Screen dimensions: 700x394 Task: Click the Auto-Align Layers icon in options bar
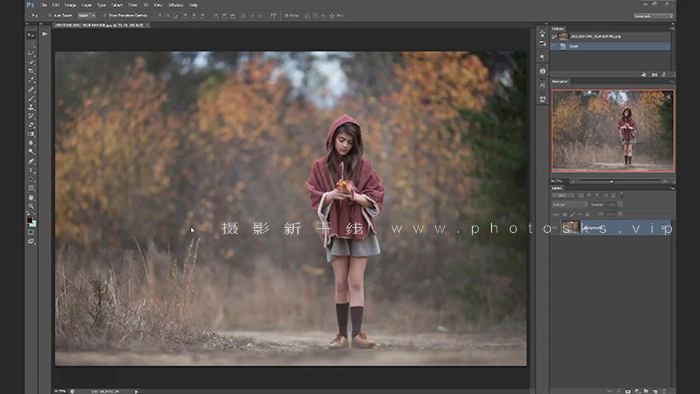(x=273, y=16)
